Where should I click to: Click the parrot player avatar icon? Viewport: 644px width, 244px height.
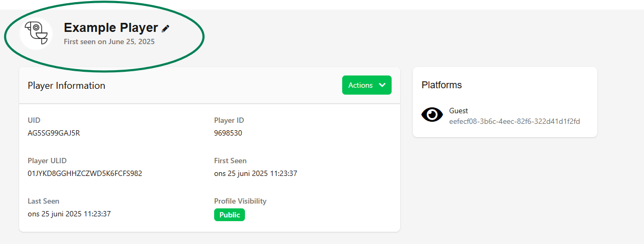(x=36, y=33)
